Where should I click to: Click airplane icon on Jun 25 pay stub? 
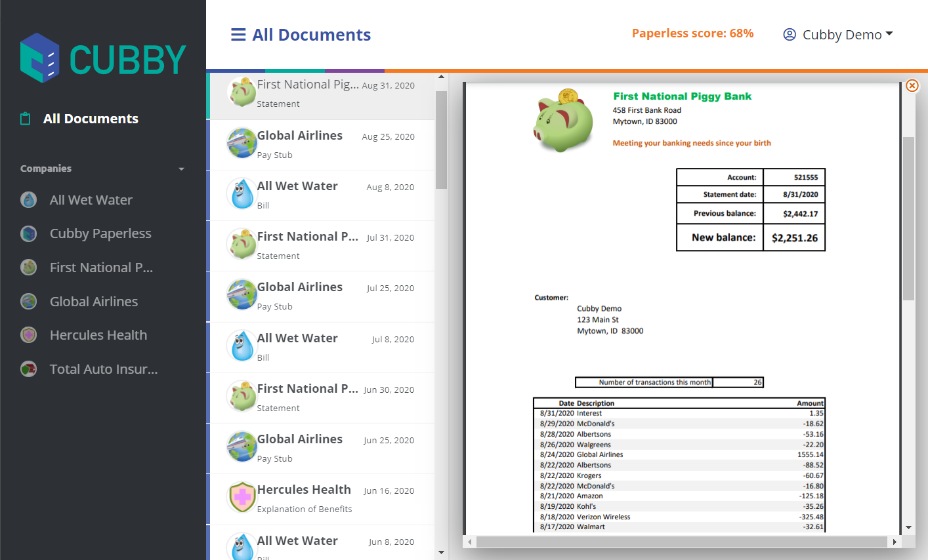click(242, 447)
